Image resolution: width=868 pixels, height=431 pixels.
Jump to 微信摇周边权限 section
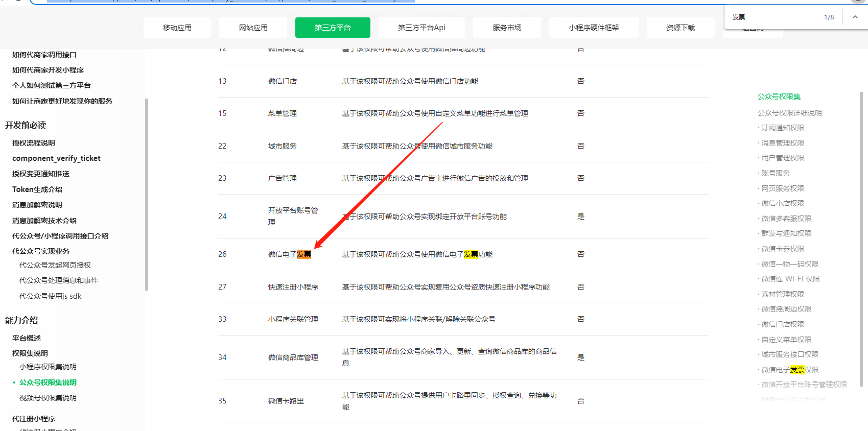click(786, 309)
